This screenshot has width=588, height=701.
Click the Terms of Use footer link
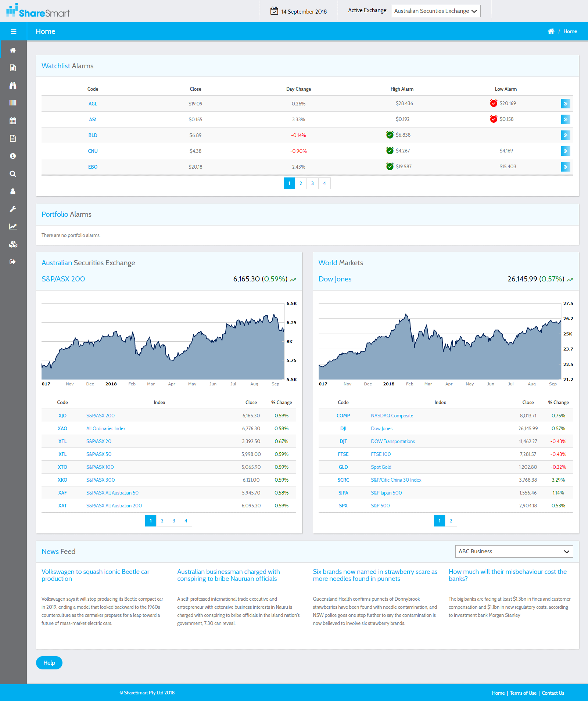coord(523,693)
